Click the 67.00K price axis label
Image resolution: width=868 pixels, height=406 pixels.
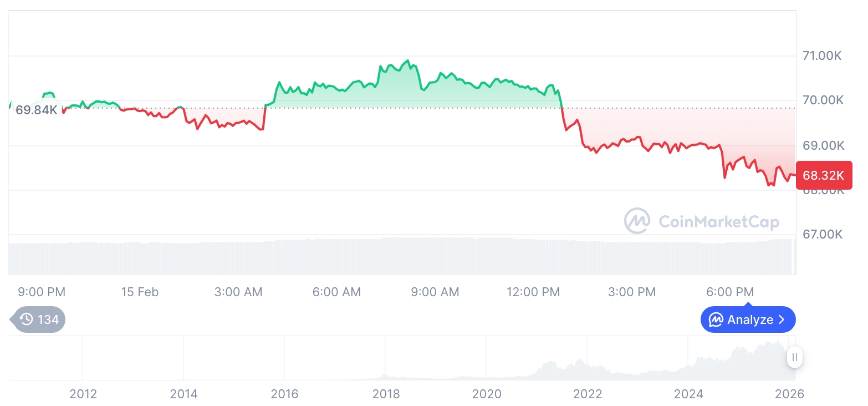[823, 234]
